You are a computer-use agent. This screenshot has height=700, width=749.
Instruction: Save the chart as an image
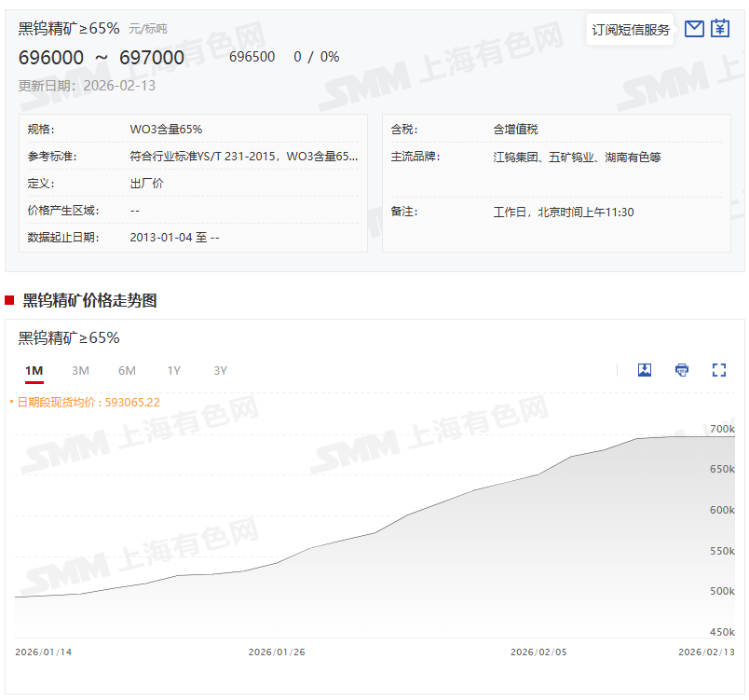click(645, 370)
